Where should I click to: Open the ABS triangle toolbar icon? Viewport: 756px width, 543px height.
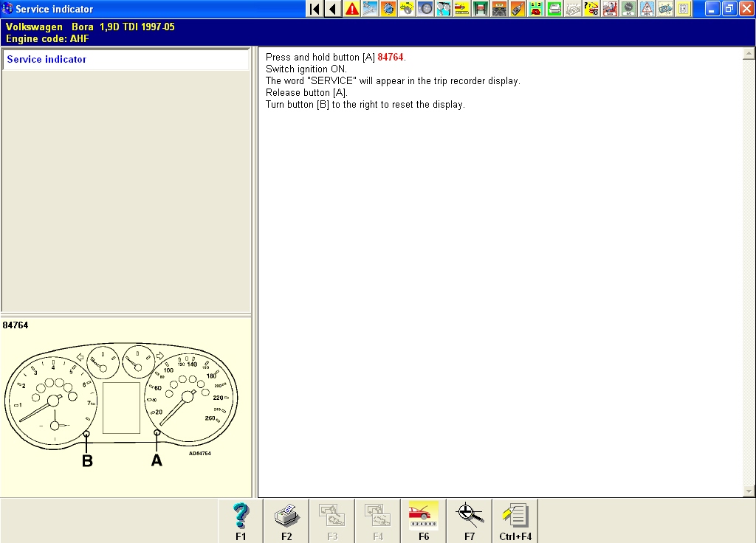pos(647,9)
